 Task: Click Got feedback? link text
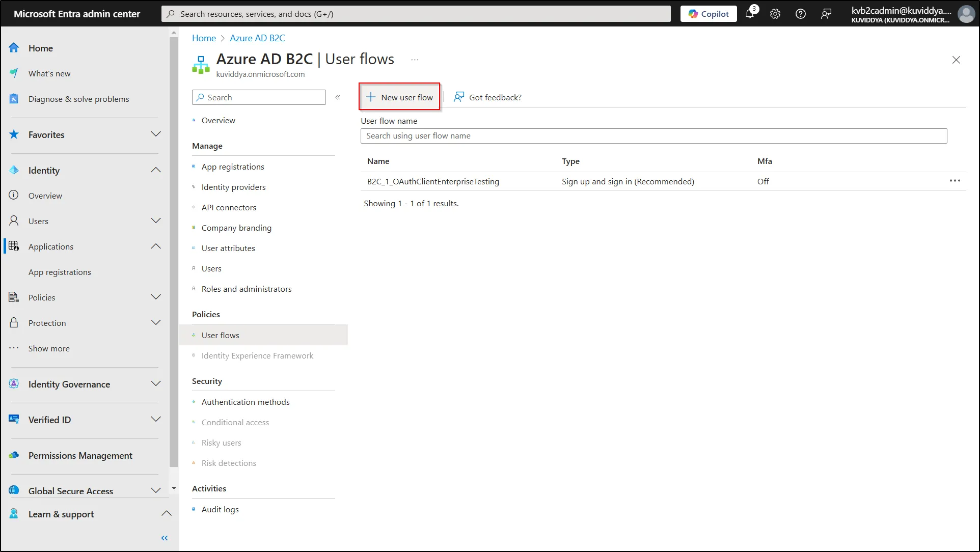[495, 97]
